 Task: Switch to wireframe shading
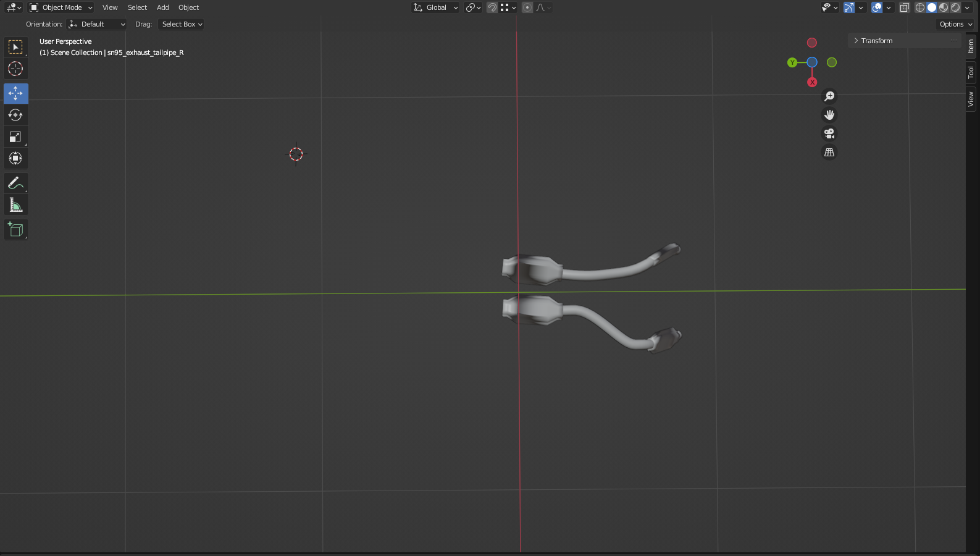920,7
